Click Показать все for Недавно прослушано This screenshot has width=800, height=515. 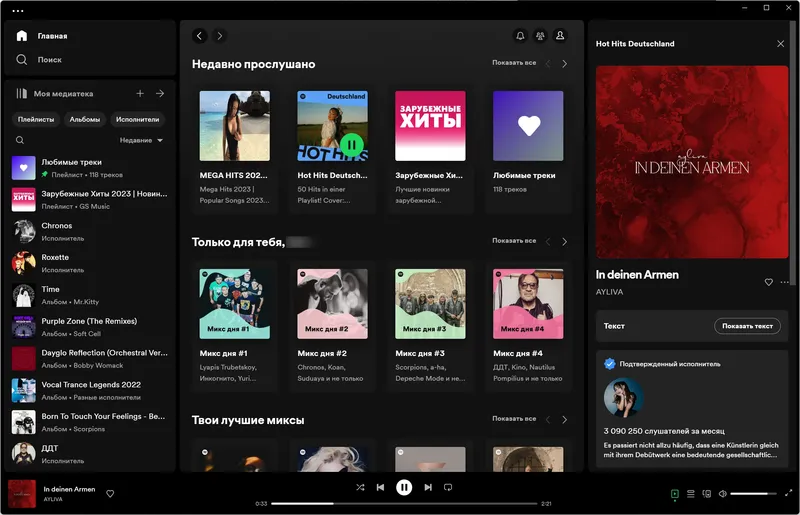click(x=514, y=63)
